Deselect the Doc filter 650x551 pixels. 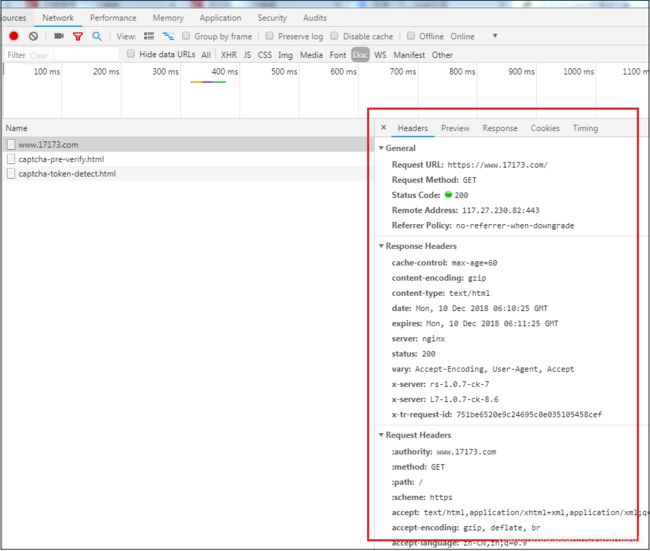[360, 55]
